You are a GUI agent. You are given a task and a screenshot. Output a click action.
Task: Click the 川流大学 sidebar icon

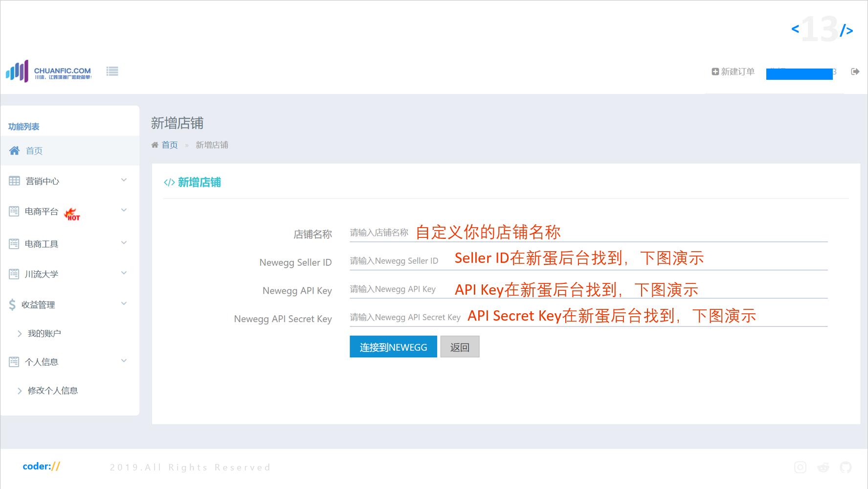click(x=14, y=274)
